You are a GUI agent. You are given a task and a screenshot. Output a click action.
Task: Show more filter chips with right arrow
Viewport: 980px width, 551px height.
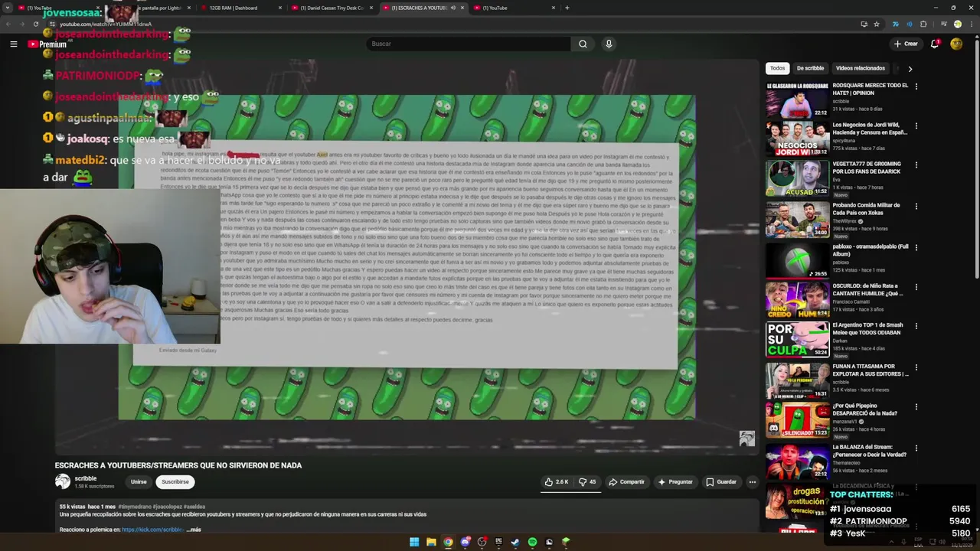pos(910,68)
